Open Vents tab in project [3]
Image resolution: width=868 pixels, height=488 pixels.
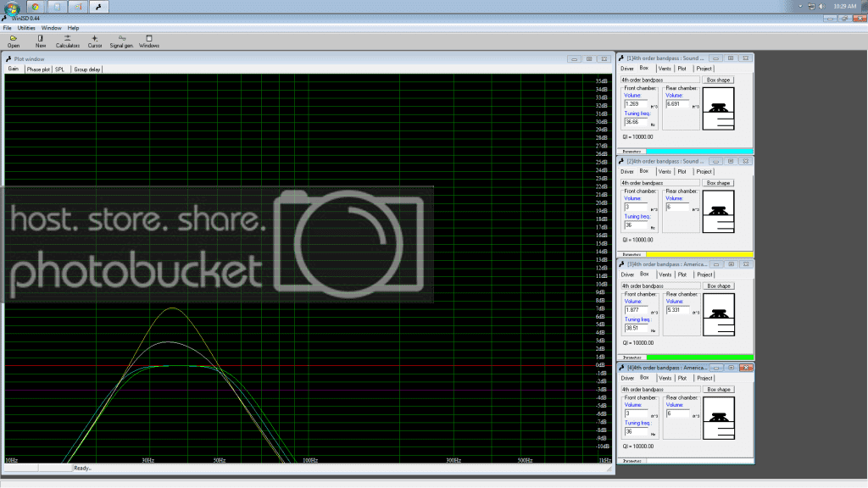[x=665, y=274]
